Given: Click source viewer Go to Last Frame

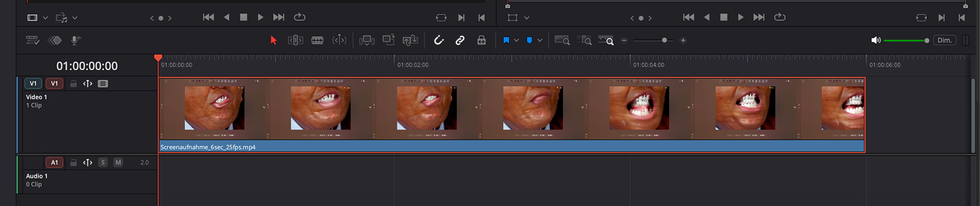Looking at the screenshot, I should pyautogui.click(x=279, y=17).
